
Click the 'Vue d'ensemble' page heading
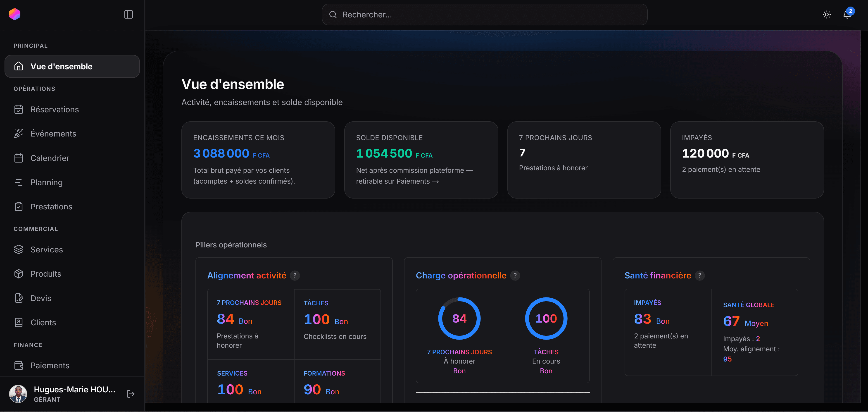point(233,84)
